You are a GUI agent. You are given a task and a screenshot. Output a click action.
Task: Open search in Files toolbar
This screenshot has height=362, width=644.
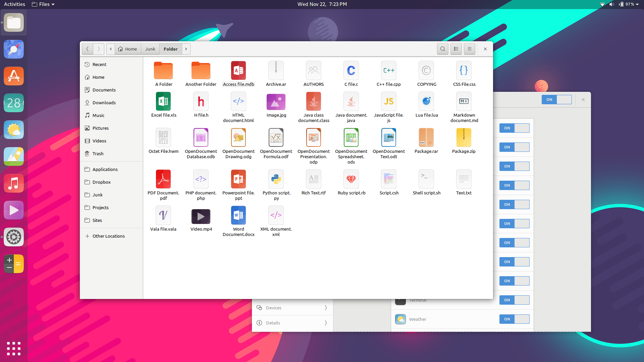443,49
